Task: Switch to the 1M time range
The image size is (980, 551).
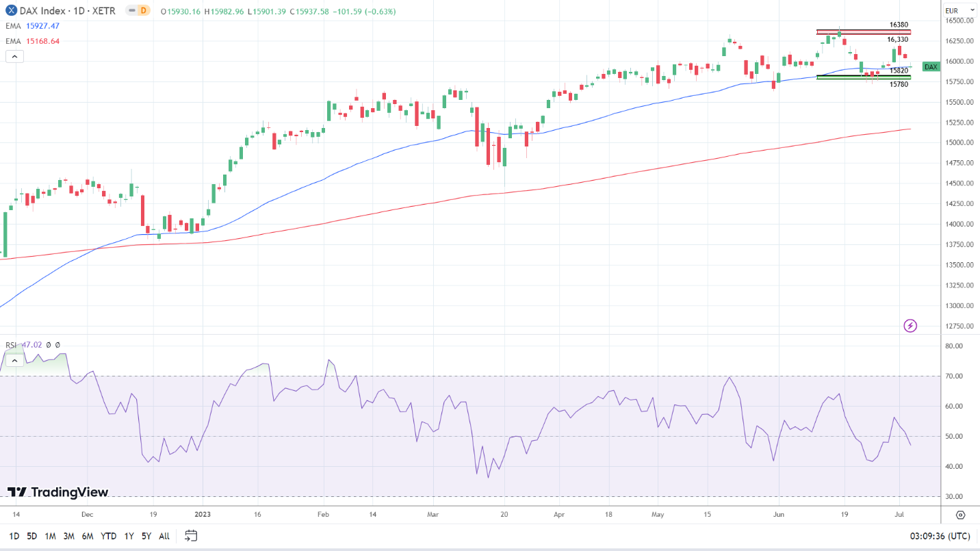Action: [x=51, y=536]
